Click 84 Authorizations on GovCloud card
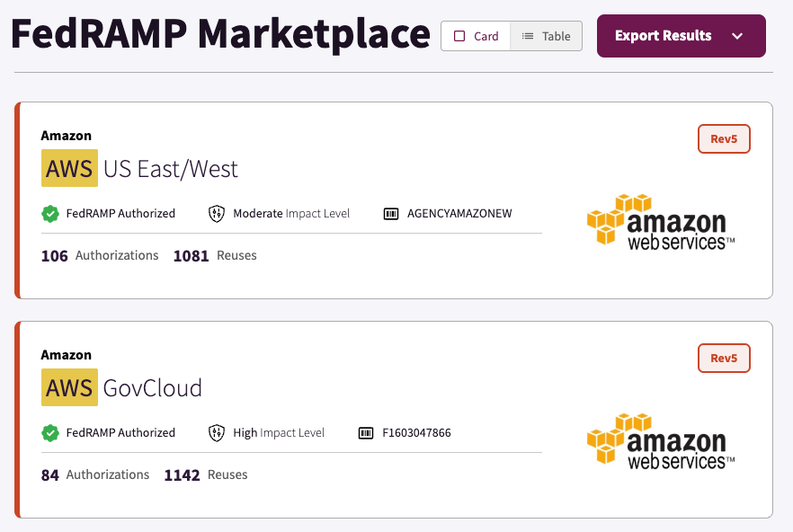The height and width of the screenshot is (532, 793). coord(95,475)
